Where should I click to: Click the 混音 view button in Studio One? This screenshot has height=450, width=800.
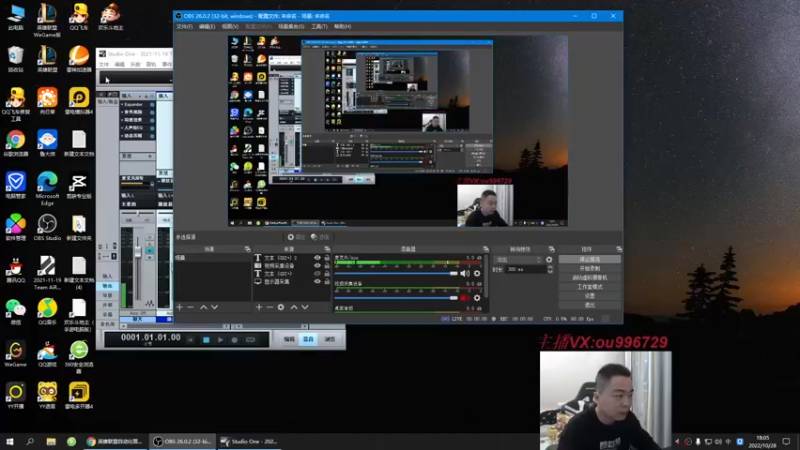point(309,339)
